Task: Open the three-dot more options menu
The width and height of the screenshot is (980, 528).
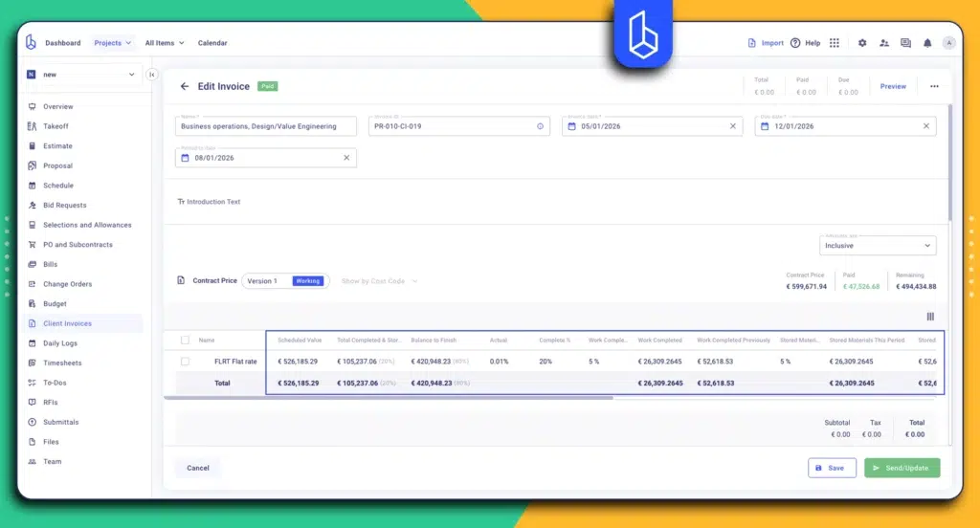Action: tap(934, 86)
